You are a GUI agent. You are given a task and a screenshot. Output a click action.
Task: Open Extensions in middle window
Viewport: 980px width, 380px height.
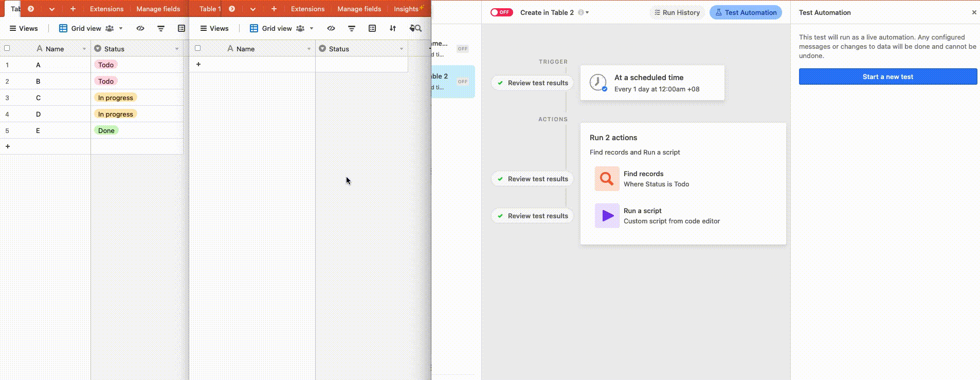307,9
